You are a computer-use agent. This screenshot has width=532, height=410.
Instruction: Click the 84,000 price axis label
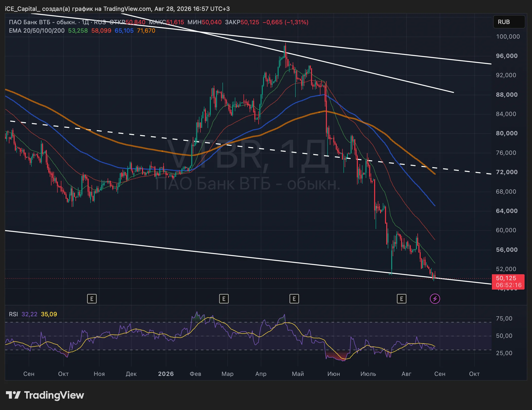tap(506, 114)
